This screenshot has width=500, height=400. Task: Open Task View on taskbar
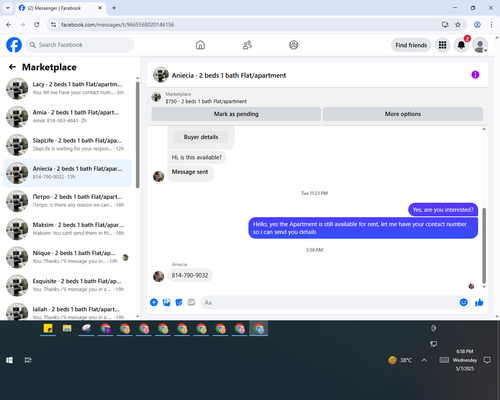pyautogui.click(x=28, y=360)
